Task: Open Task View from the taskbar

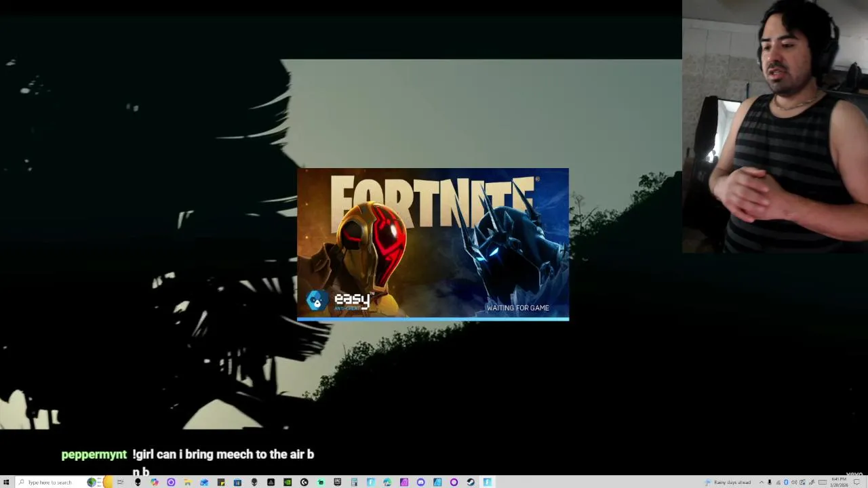Action: coord(120,482)
